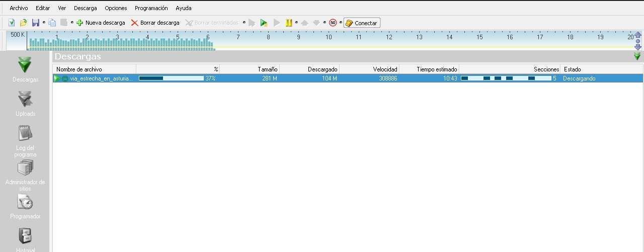Sort list by Velocidad column header
644x252 pixels.
click(385, 69)
